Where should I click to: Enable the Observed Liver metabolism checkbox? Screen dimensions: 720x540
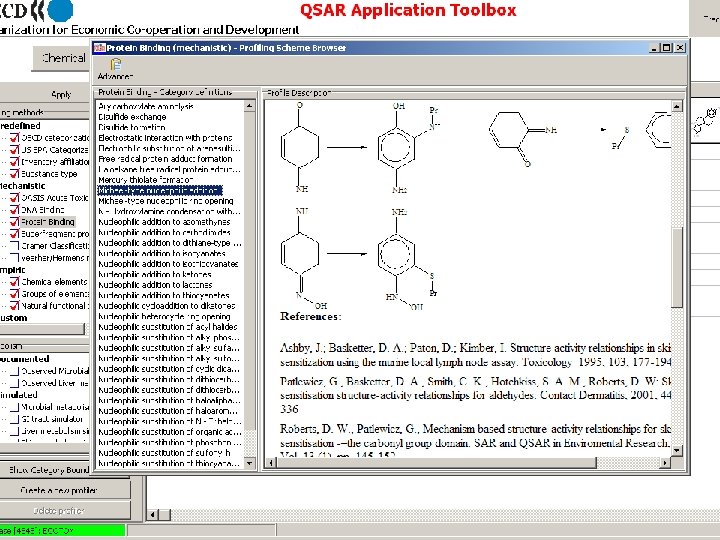pyautogui.click(x=14, y=383)
